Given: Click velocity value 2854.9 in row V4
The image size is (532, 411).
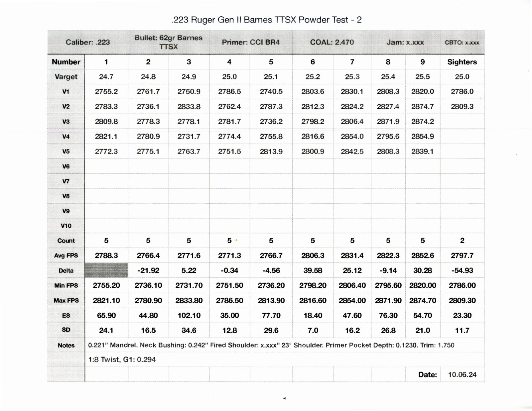Looking at the screenshot, I should pyautogui.click(x=422, y=137).
